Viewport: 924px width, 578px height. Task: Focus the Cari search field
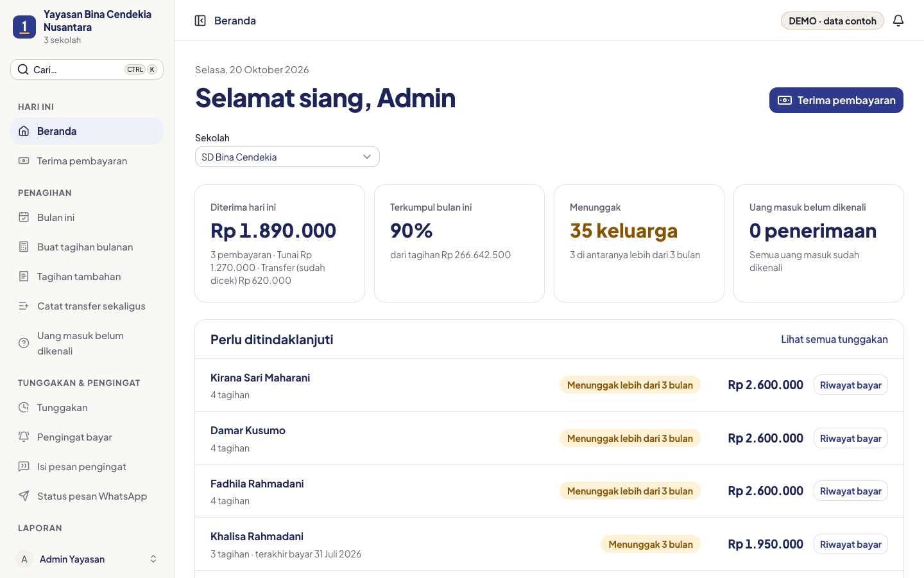[x=87, y=69]
